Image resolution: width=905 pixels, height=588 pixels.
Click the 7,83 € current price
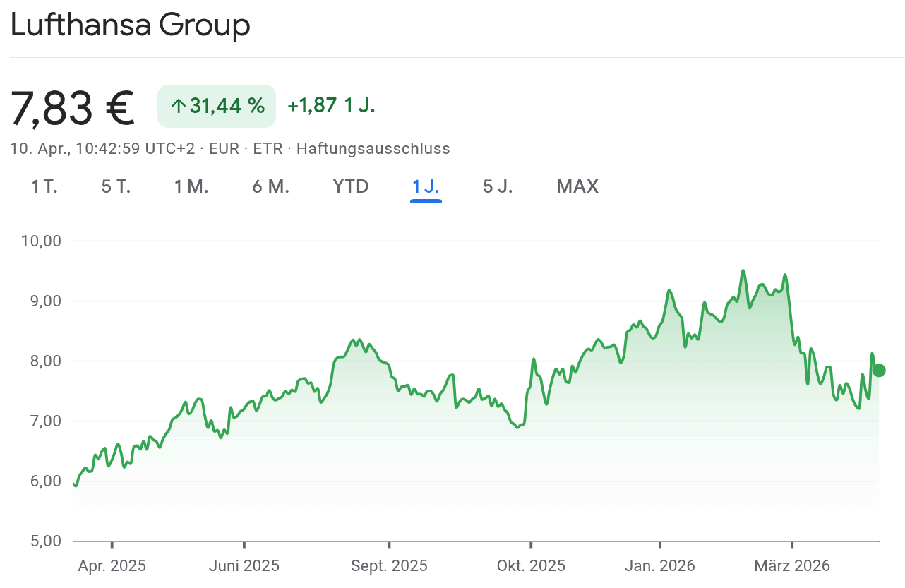click(x=73, y=108)
